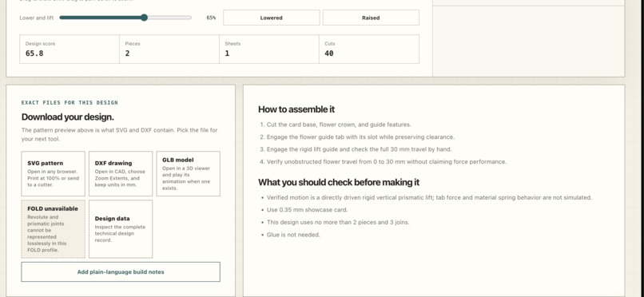Click the 'Download your design.' heading
The width and height of the screenshot is (644, 297).
(x=68, y=117)
